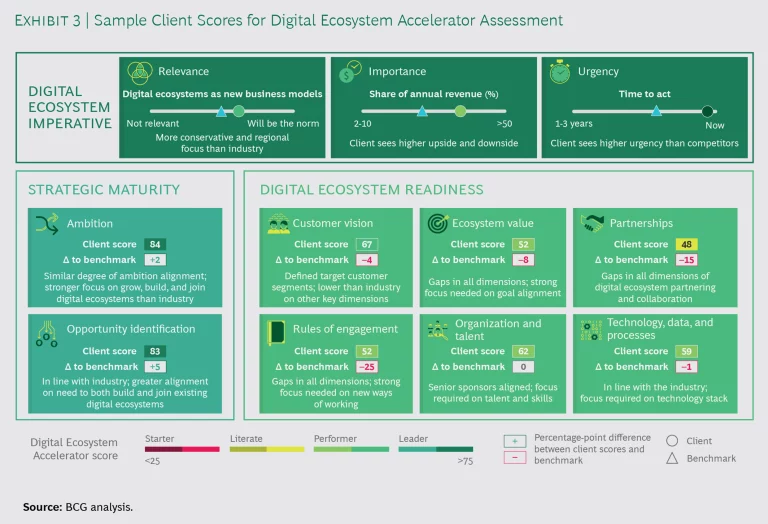Screen dimensions: 768x524
Task: Click the client circle on Relevance slider
Action: tap(238, 111)
